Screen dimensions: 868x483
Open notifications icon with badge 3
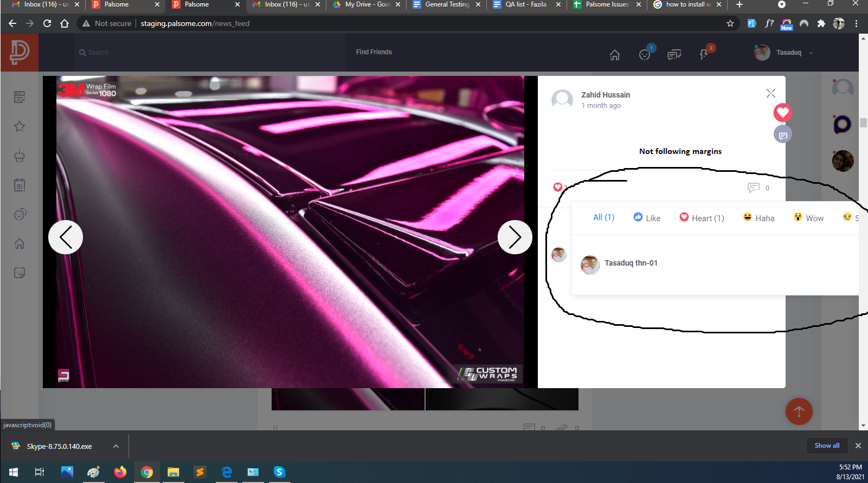tap(704, 54)
